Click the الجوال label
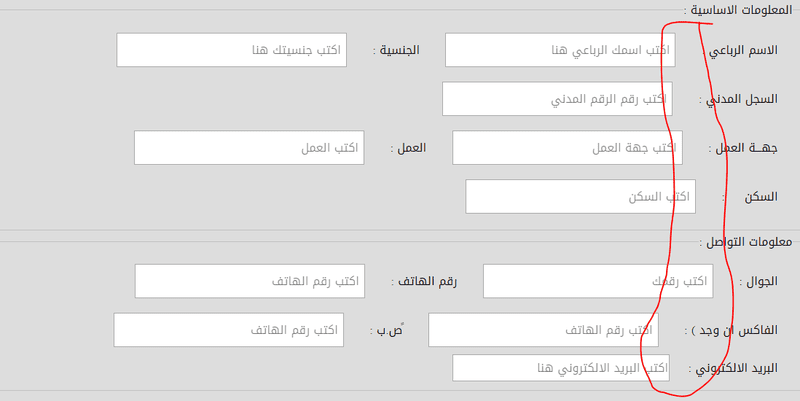Image resolution: width=800 pixels, height=401 pixels. (x=765, y=282)
